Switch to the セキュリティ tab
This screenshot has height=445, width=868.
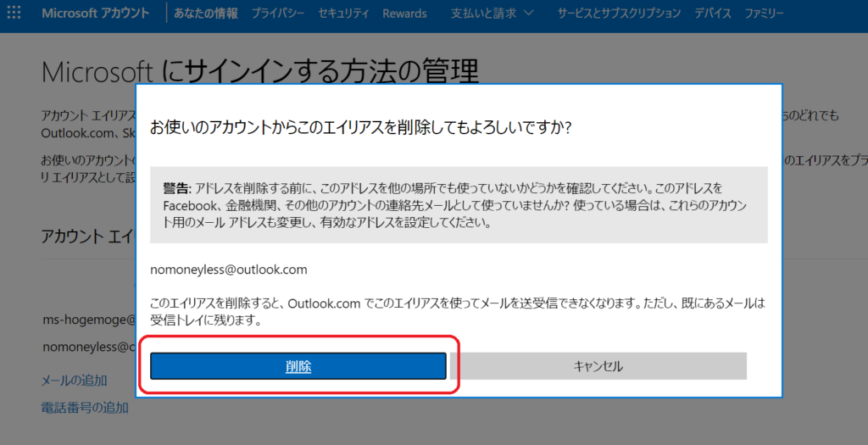(x=343, y=14)
